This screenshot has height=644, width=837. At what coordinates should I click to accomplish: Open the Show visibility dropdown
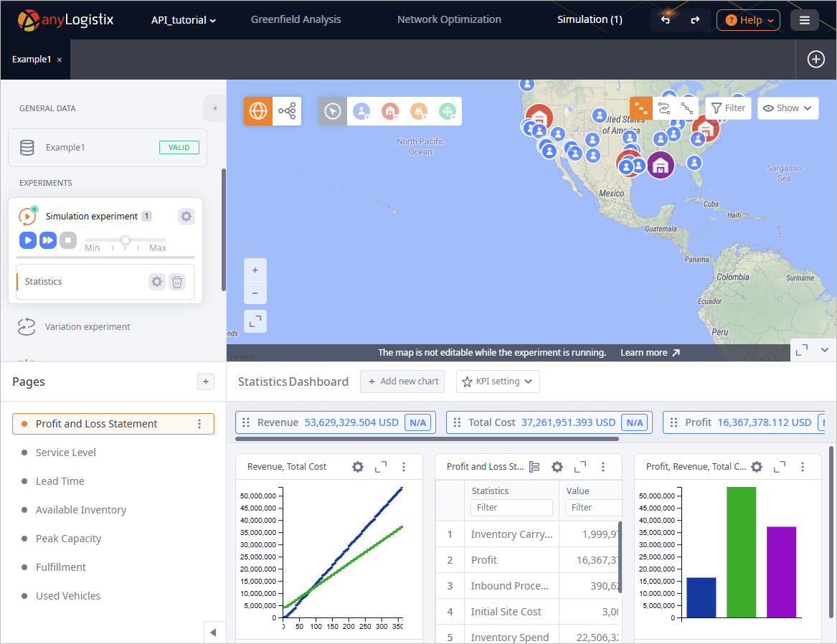point(788,108)
